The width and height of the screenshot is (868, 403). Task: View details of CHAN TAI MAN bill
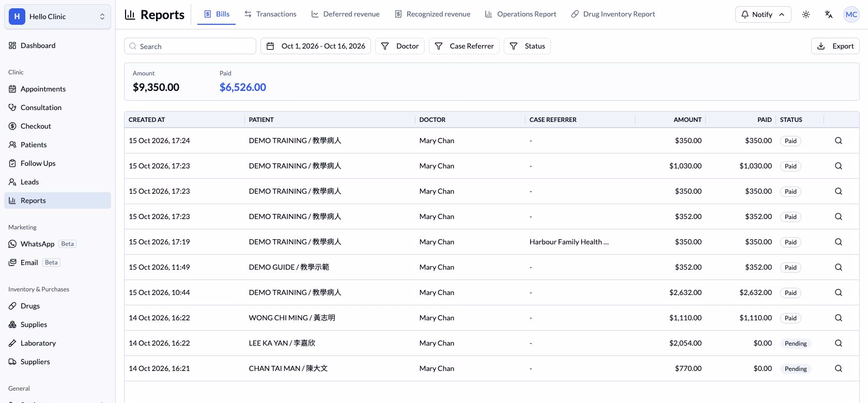point(839,368)
